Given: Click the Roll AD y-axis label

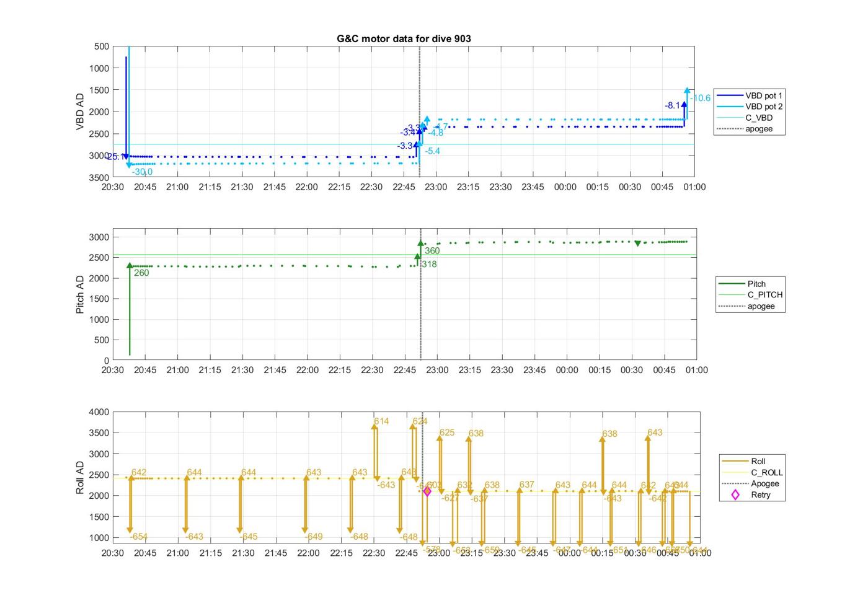Looking at the screenshot, I should (x=80, y=477).
